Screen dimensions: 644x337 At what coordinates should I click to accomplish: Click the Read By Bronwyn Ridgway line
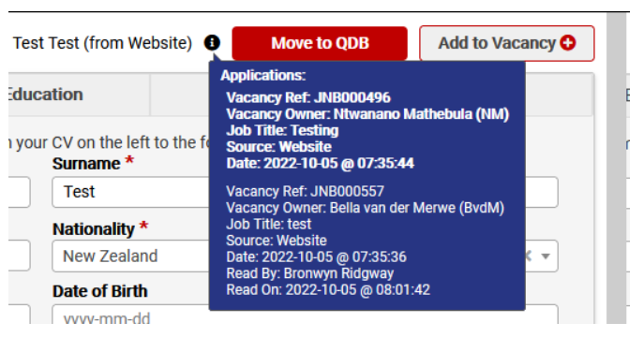point(309,273)
